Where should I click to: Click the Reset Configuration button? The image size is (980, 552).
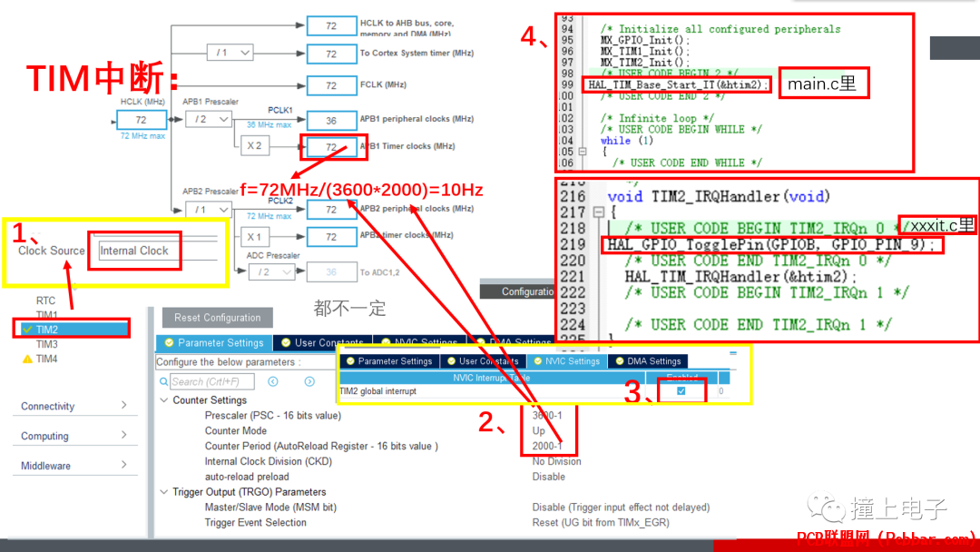point(217,318)
